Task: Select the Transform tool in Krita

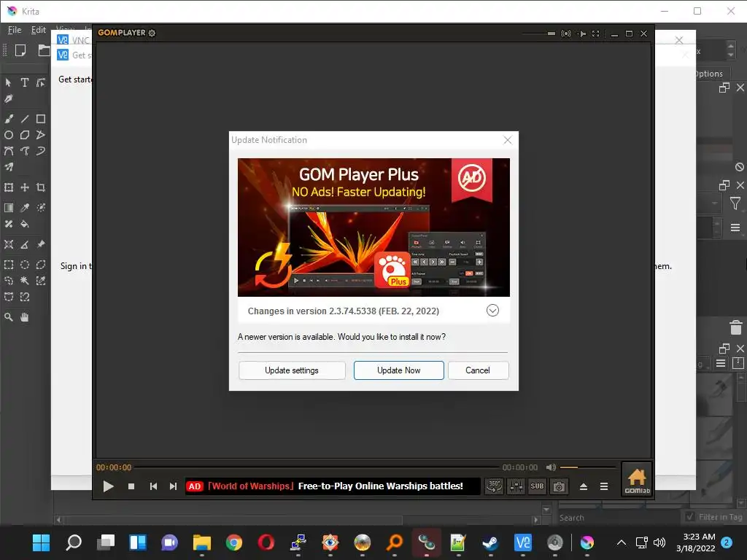Action: coord(9,187)
